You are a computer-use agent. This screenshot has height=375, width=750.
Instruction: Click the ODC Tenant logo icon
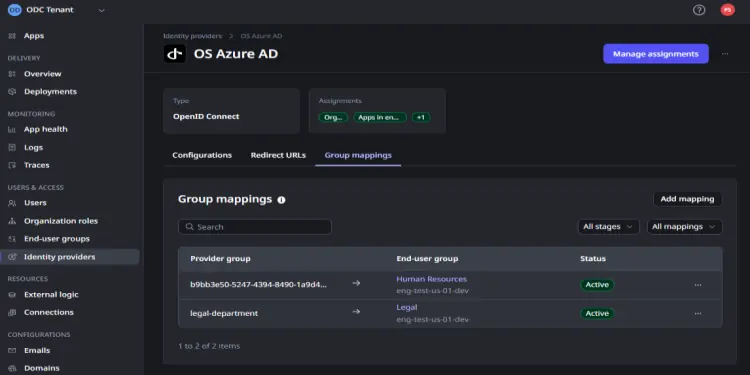pos(15,10)
